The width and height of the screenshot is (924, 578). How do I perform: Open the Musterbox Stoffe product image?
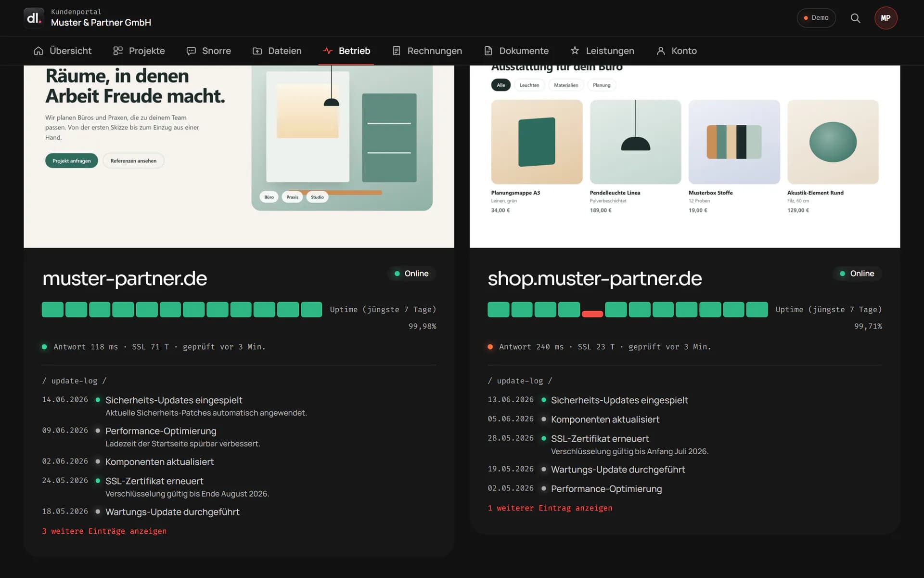tap(734, 142)
